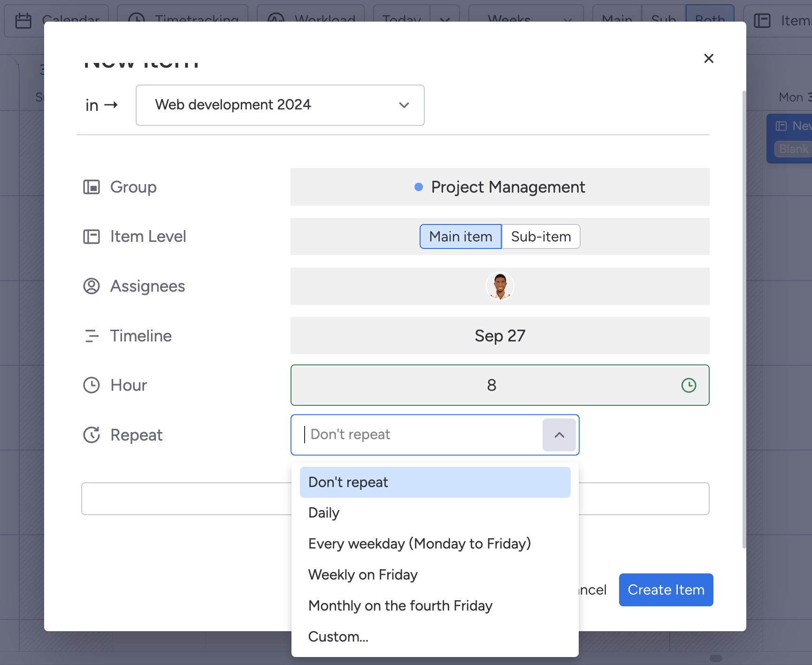Click the Item Level icon
This screenshot has height=665, width=812.
point(92,237)
